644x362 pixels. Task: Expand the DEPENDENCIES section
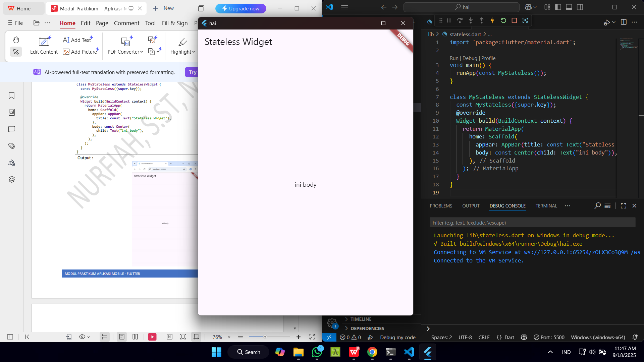click(367, 328)
